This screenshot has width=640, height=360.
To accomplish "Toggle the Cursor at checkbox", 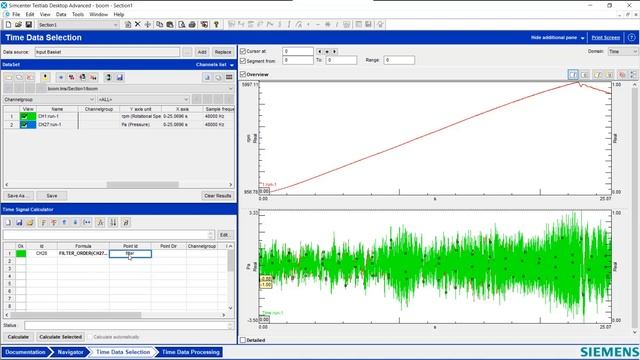I will coord(243,51).
